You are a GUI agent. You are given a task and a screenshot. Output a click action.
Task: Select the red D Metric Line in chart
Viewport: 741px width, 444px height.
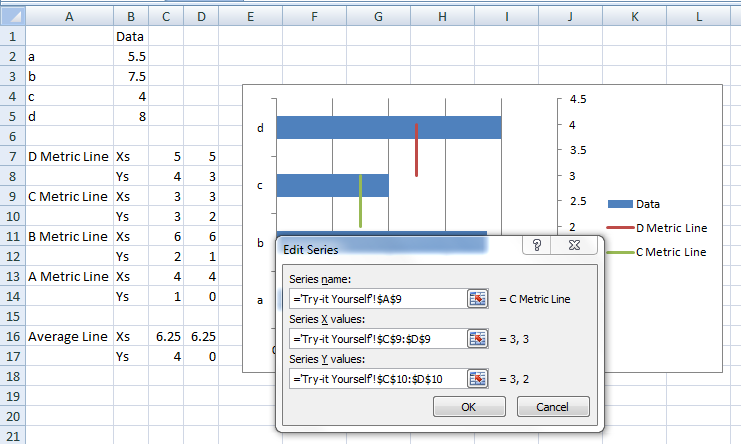(416, 150)
